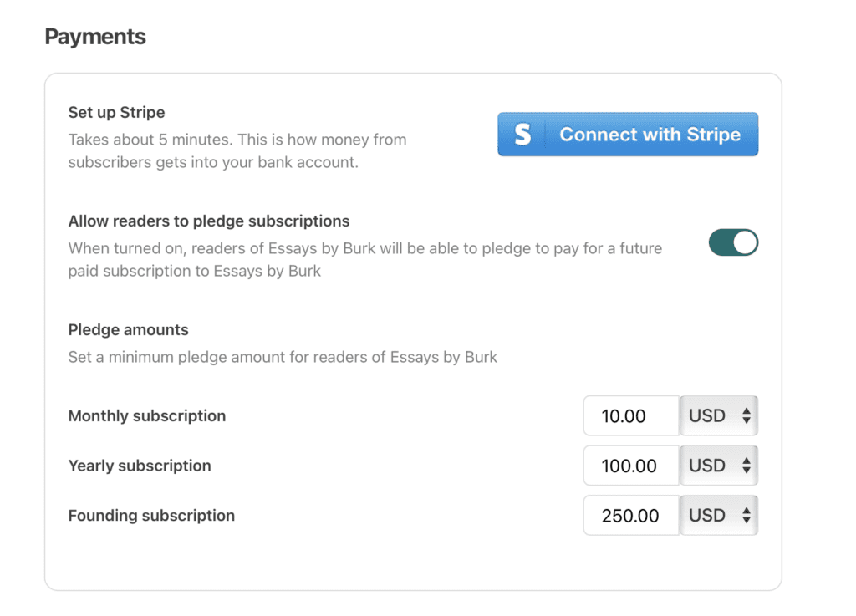Click the Stripe logo icon
The width and height of the screenshot is (856, 616).
point(521,134)
